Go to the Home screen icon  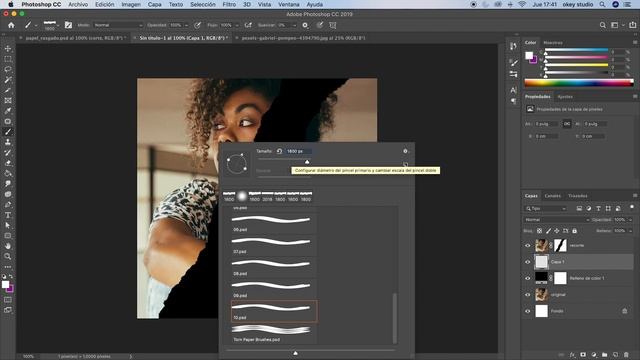(x=11, y=25)
